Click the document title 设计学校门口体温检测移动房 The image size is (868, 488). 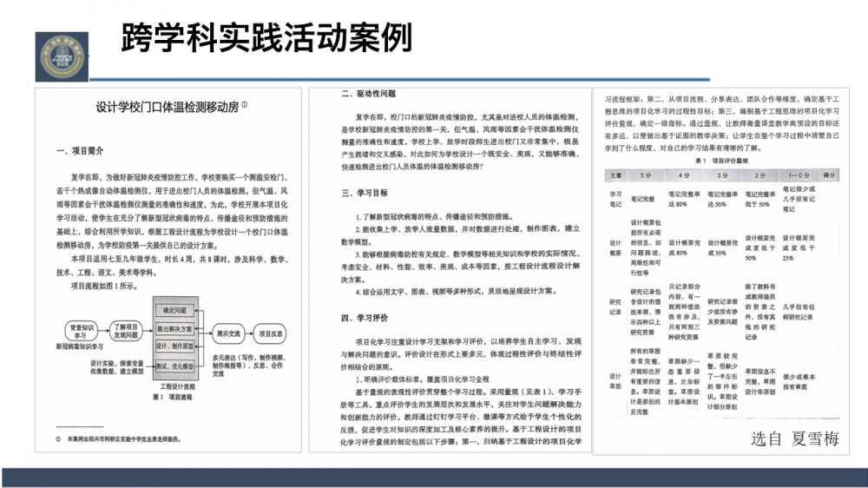[x=170, y=107]
